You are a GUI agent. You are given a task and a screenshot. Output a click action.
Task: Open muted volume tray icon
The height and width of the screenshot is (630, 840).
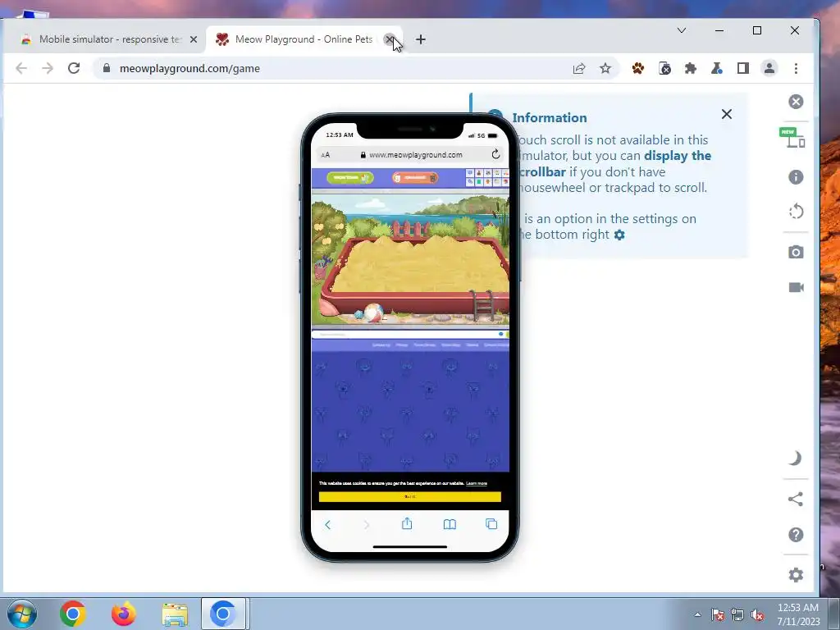(x=757, y=615)
